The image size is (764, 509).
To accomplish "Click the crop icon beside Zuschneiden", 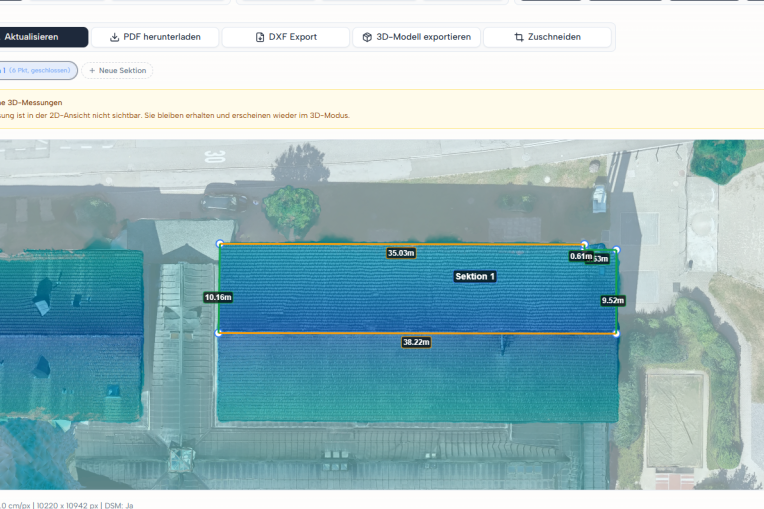I will tap(519, 37).
